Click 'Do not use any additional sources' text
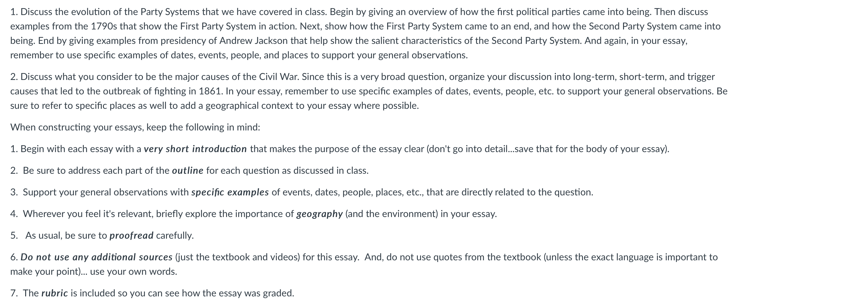This screenshot has height=306, width=868. click(96, 257)
